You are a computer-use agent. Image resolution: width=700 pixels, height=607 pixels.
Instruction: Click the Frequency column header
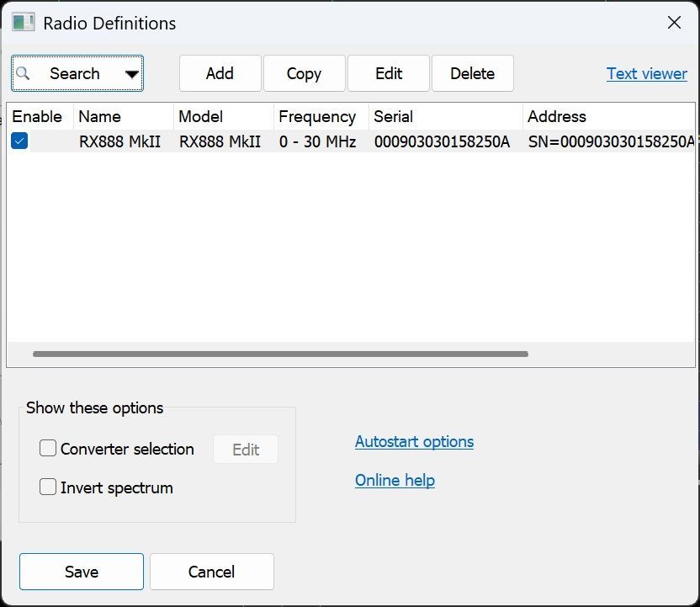[317, 116]
